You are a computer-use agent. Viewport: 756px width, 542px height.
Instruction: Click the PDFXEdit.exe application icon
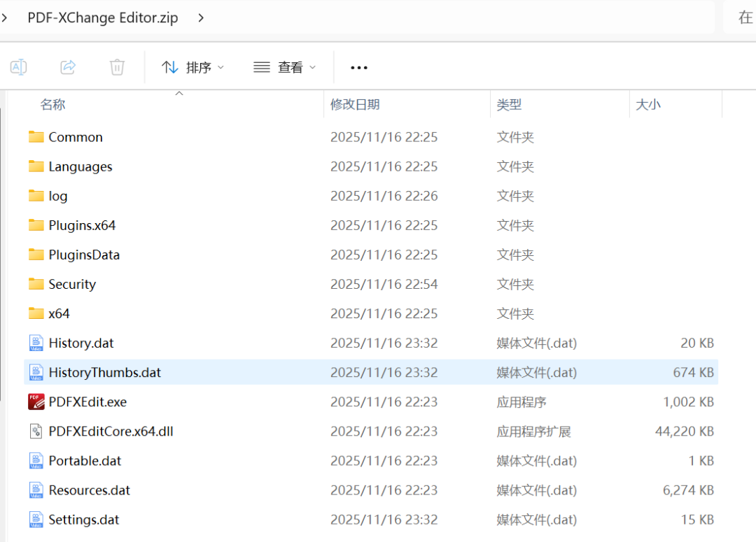click(x=36, y=402)
